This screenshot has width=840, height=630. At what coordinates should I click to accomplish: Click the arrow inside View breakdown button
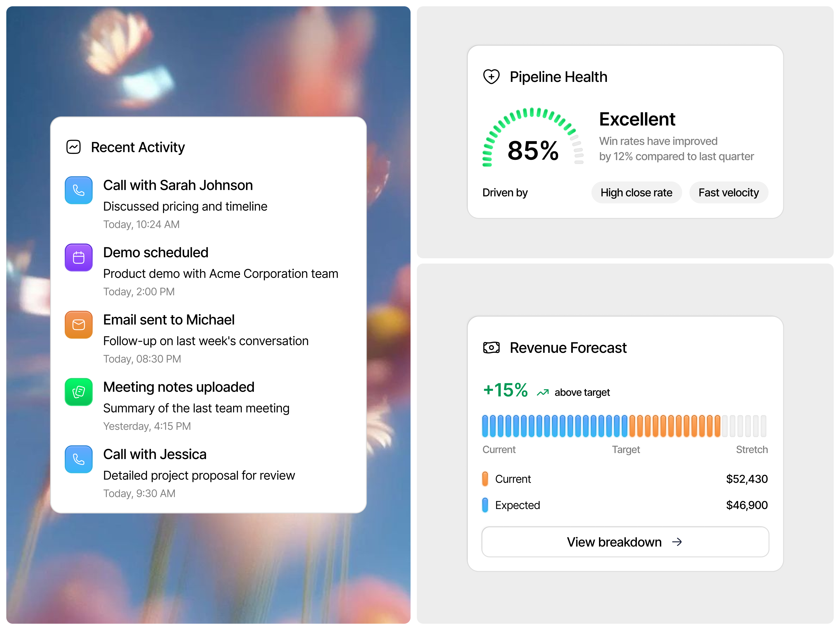click(x=678, y=542)
